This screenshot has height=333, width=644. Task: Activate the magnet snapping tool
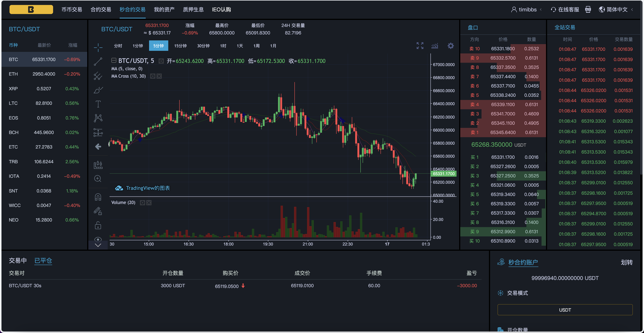pos(98,197)
